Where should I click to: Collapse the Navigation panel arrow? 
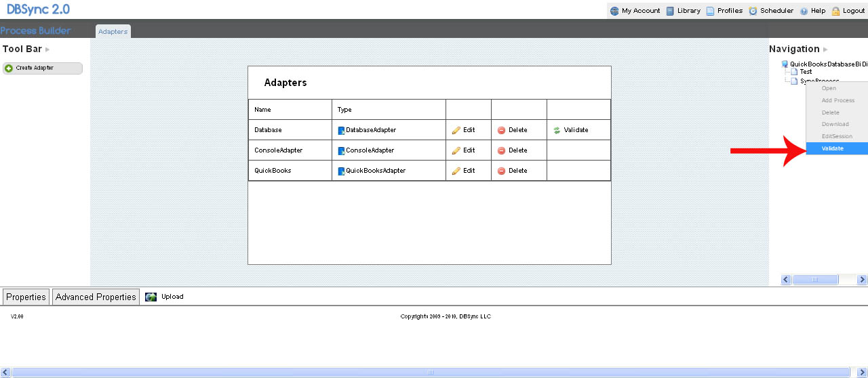tap(825, 49)
